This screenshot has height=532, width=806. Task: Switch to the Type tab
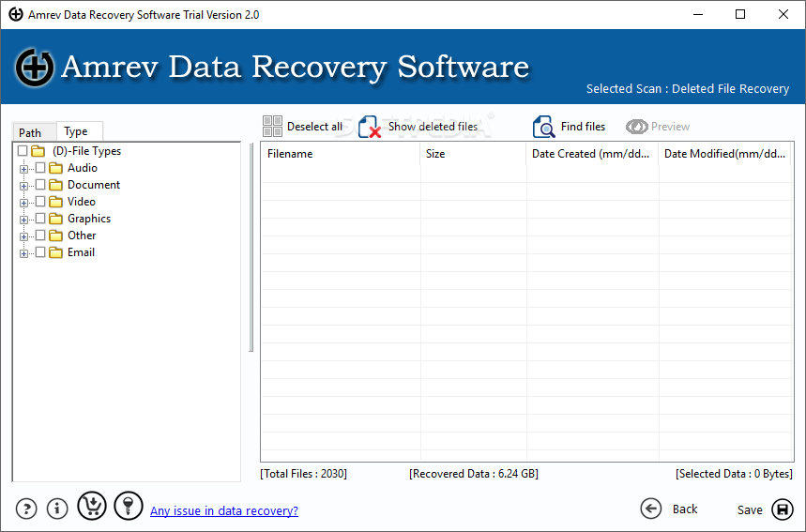click(79, 131)
